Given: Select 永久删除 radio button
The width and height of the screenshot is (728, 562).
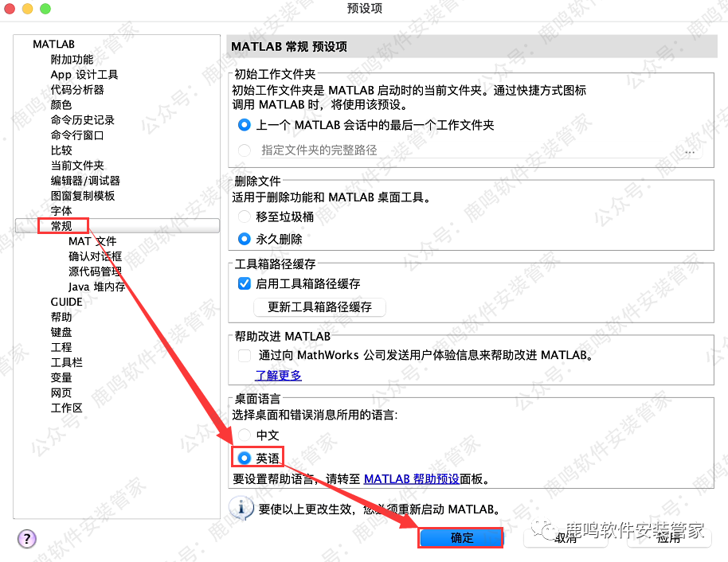Looking at the screenshot, I should point(245,239).
